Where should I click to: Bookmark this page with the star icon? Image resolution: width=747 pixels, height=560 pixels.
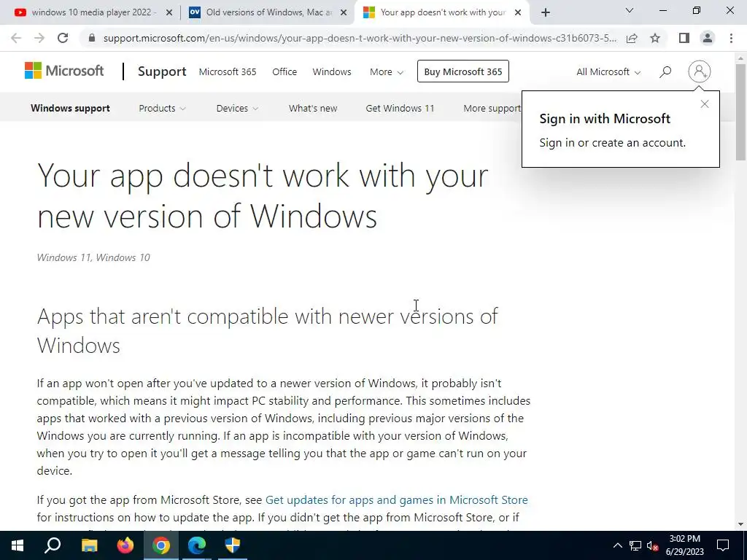pyautogui.click(x=655, y=38)
